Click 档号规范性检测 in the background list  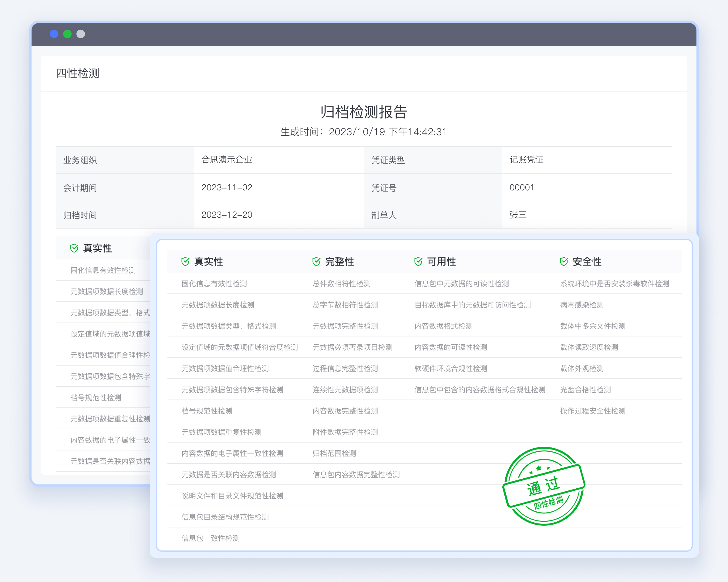(96, 398)
